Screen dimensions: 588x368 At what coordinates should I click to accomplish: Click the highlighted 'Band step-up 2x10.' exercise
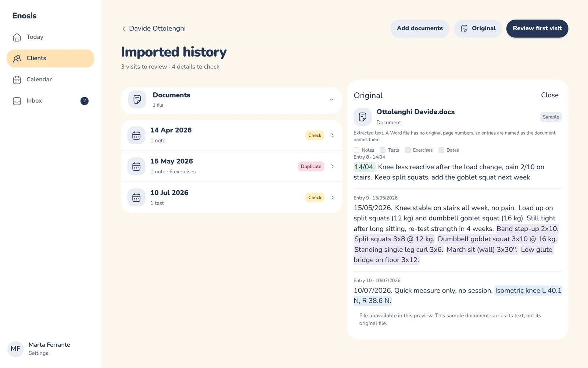[527, 229]
